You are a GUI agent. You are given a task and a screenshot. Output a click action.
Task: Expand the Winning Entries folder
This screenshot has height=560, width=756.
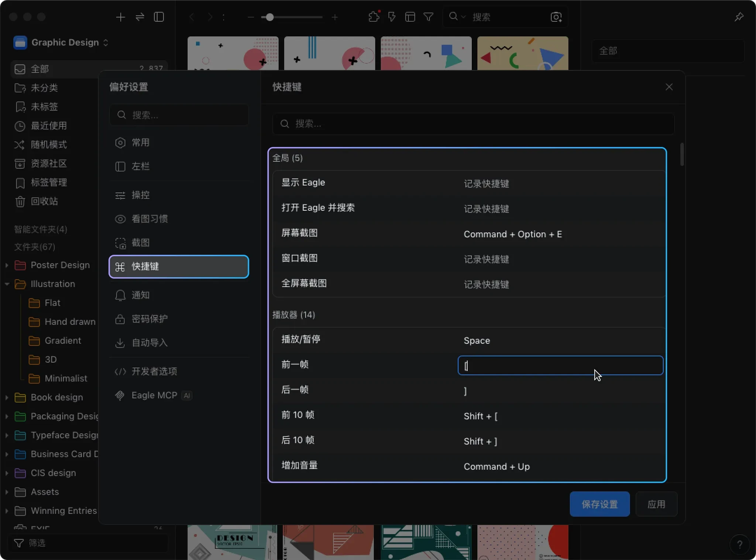7,511
